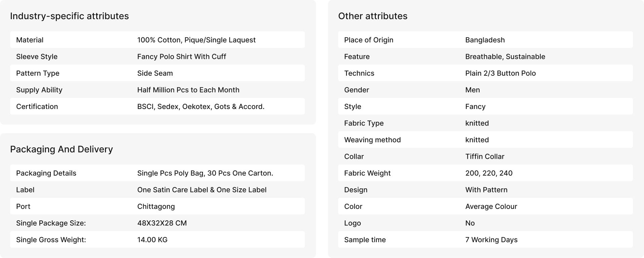Click the Plain 2/3 Button Polo value
644x258 pixels.
pyautogui.click(x=500, y=73)
